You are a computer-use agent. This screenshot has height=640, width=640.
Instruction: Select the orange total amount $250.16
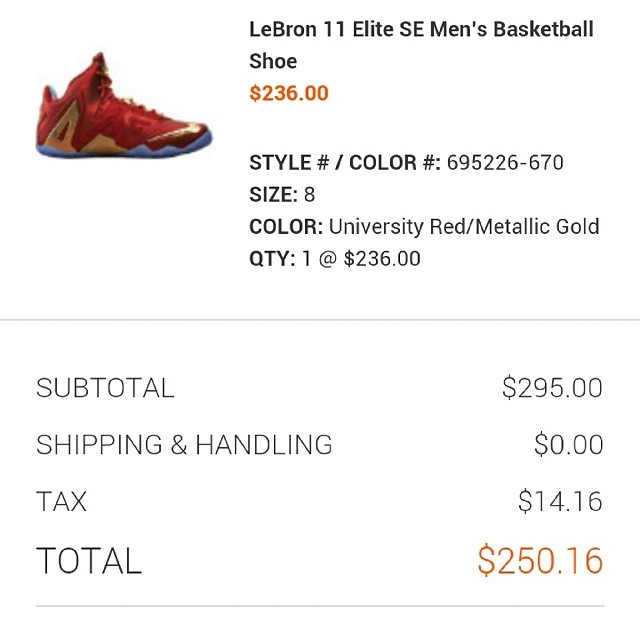click(540, 560)
